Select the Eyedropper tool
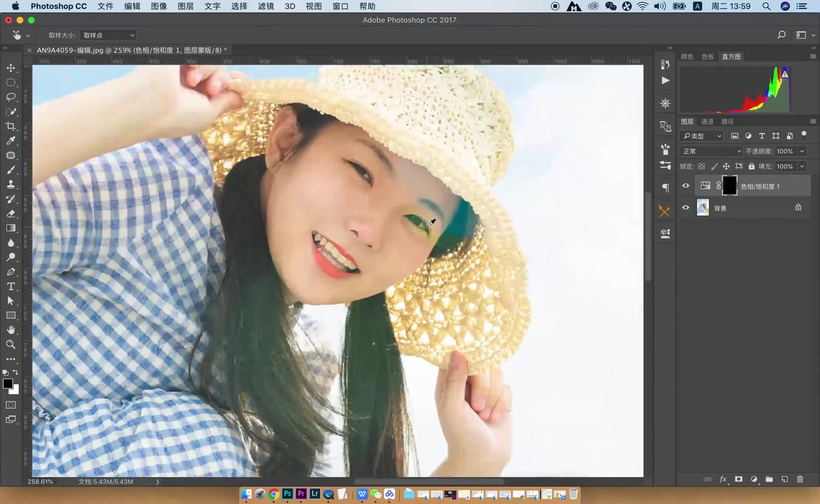 click(x=11, y=141)
